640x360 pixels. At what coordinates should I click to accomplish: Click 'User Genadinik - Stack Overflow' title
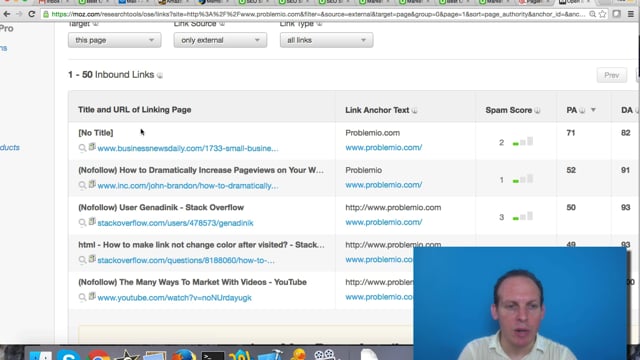[161, 207]
